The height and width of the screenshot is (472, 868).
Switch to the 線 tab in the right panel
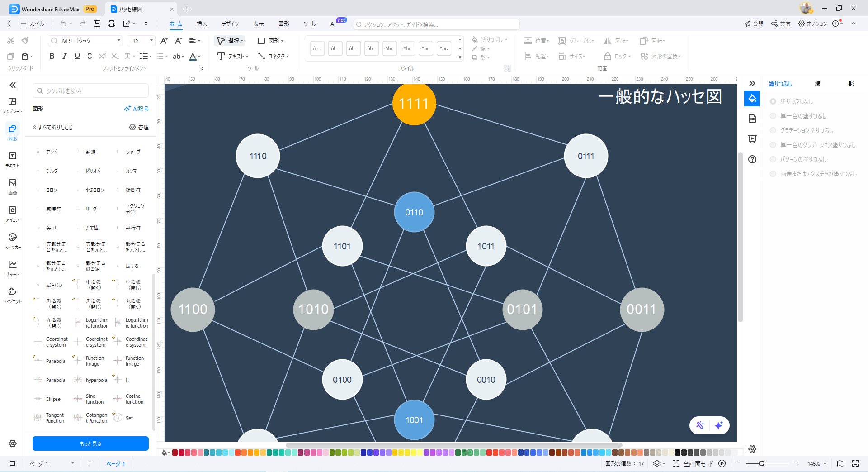[817, 83]
